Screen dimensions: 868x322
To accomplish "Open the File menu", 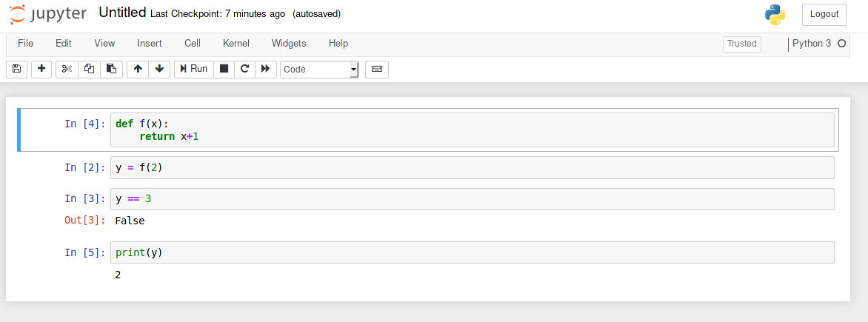I will tap(25, 44).
